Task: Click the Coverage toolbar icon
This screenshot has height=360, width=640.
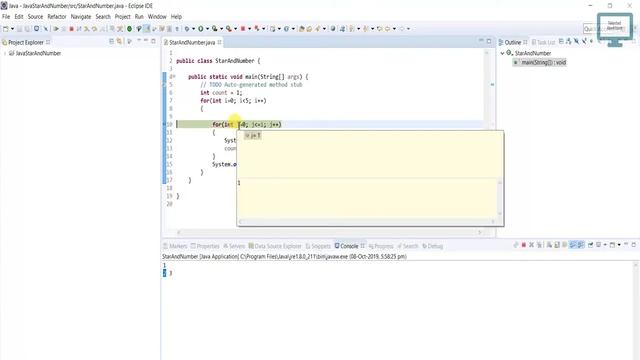Action: coord(215,29)
